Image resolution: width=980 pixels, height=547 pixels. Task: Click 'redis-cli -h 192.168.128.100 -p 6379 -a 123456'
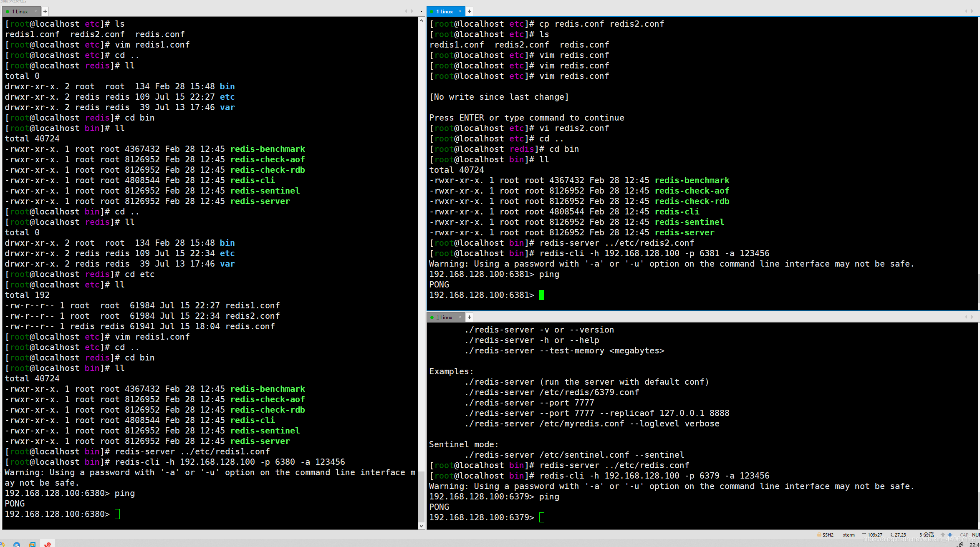pos(654,476)
